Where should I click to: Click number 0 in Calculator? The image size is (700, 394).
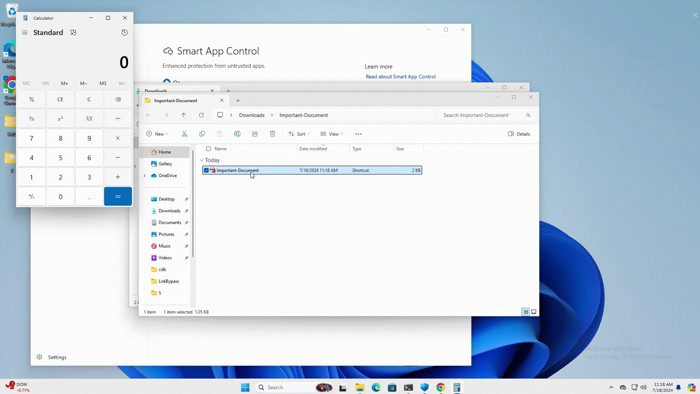coord(60,196)
